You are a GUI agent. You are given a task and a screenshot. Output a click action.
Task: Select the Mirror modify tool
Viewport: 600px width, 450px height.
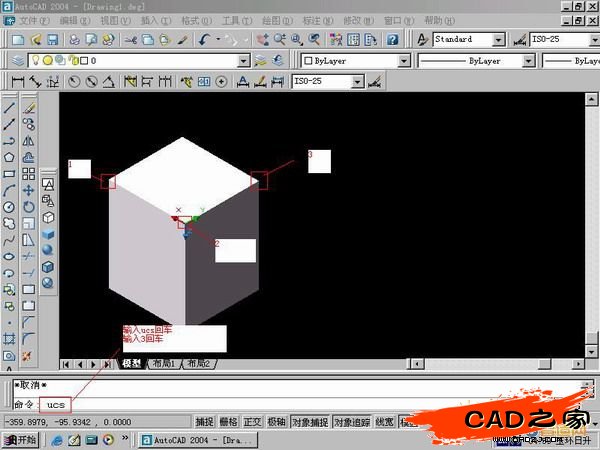point(29,140)
